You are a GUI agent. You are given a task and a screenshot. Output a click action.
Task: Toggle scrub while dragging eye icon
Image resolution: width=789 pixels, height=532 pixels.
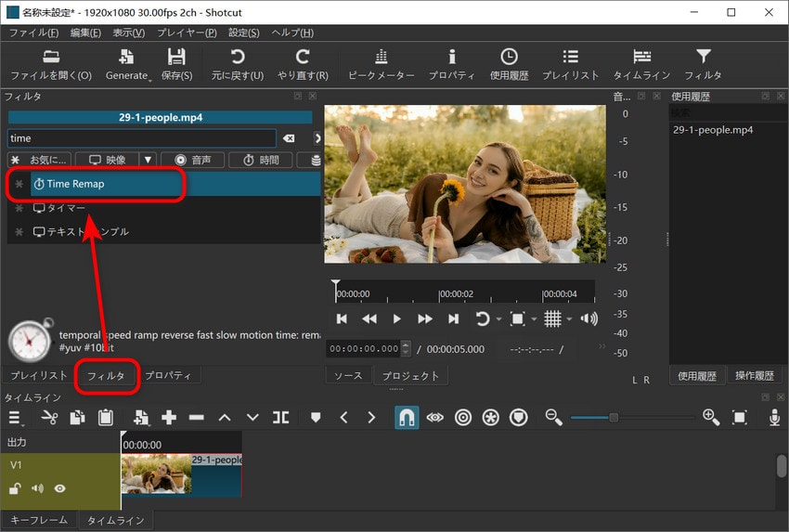click(434, 418)
